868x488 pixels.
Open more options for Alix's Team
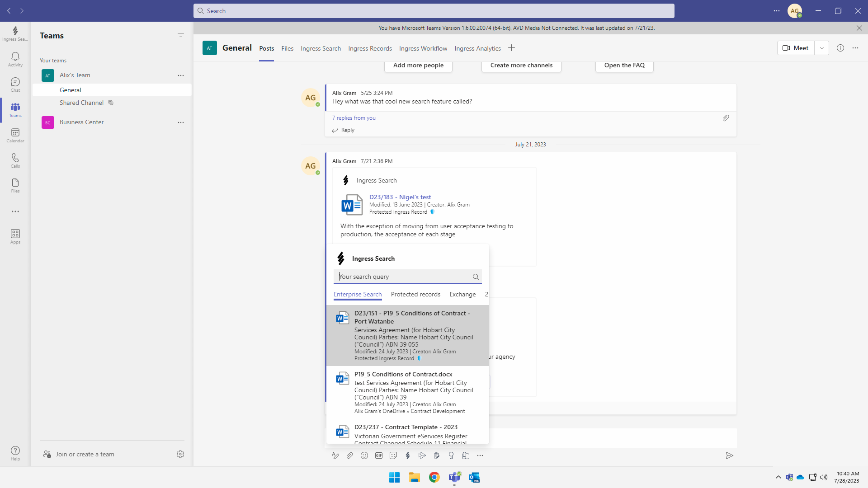[181, 75]
